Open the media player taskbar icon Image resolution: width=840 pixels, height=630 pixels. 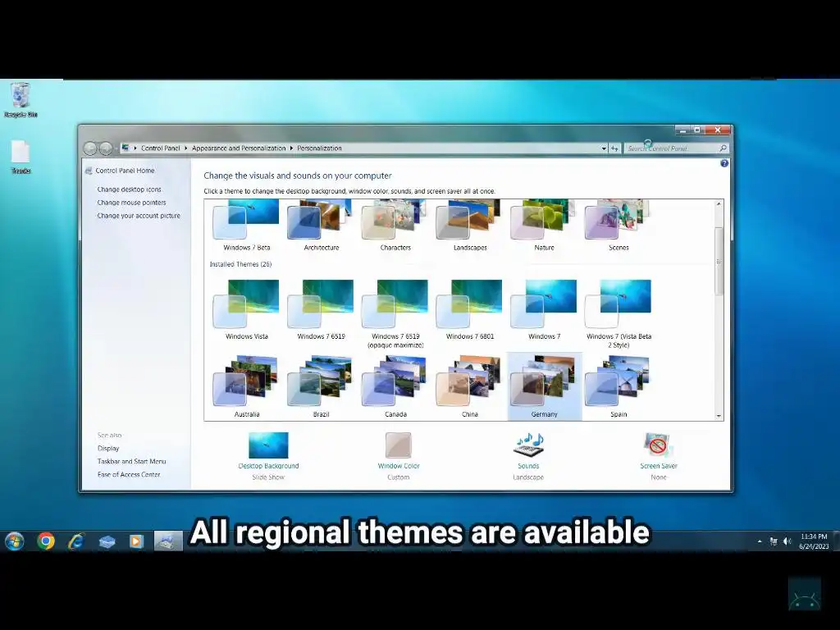coord(136,541)
